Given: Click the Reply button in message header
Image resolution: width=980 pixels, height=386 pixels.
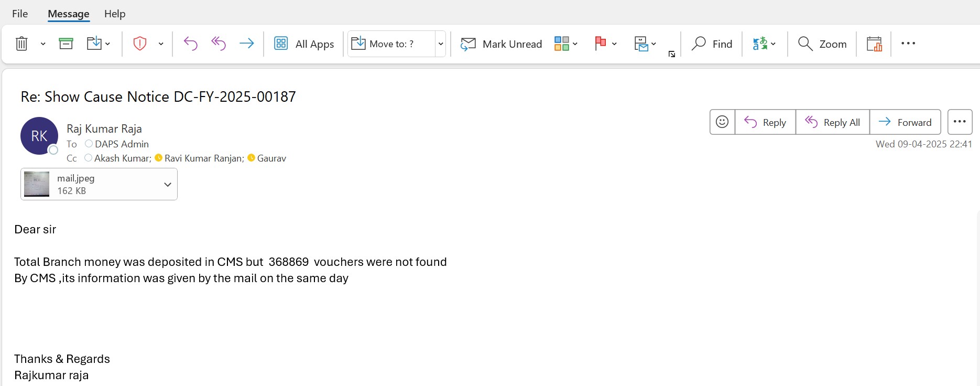Looking at the screenshot, I should [765, 122].
